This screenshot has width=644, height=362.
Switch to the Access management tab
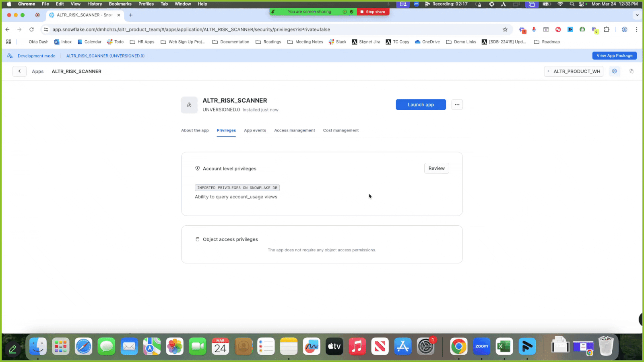294,130
